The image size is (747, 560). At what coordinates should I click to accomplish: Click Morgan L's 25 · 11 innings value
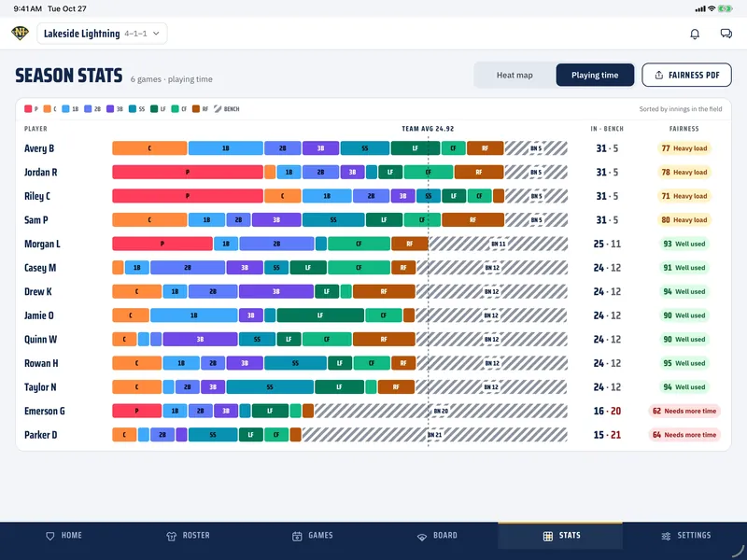(607, 244)
